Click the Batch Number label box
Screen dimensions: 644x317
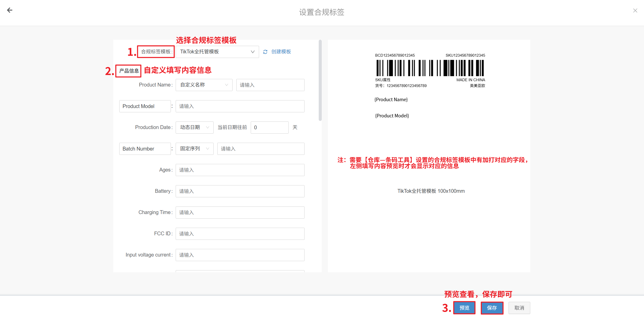[x=145, y=149]
